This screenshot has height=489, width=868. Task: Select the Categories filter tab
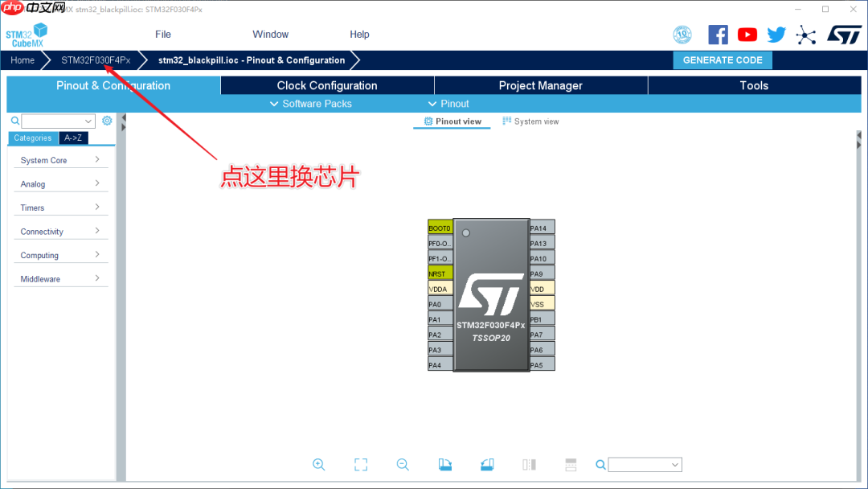click(32, 138)
